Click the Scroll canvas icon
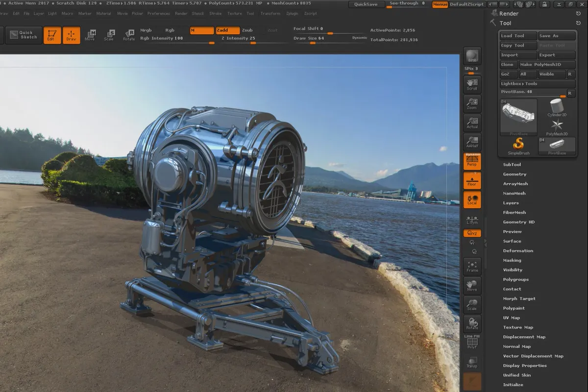Viewport: 588px width, 392px height. (472, 84)
